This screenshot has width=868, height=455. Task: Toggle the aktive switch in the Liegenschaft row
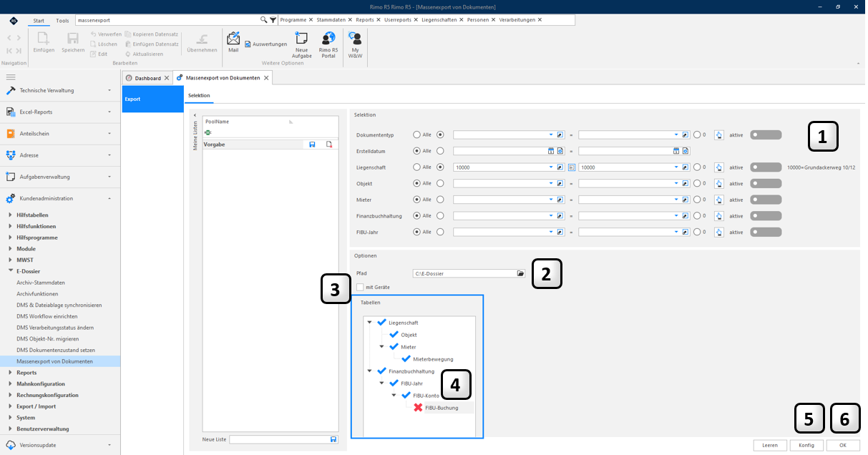[x=766, y=167]
